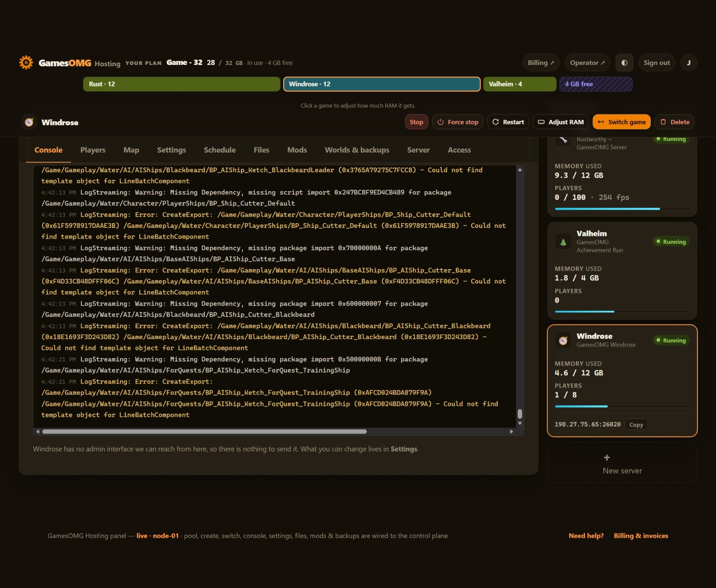Stop the Windrose server

(416, 122)
